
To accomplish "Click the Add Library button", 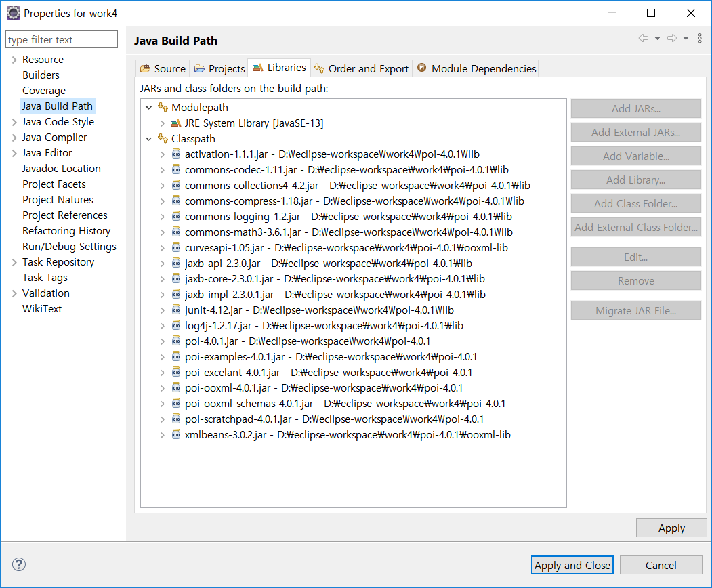I will click(x=635, y=180).
